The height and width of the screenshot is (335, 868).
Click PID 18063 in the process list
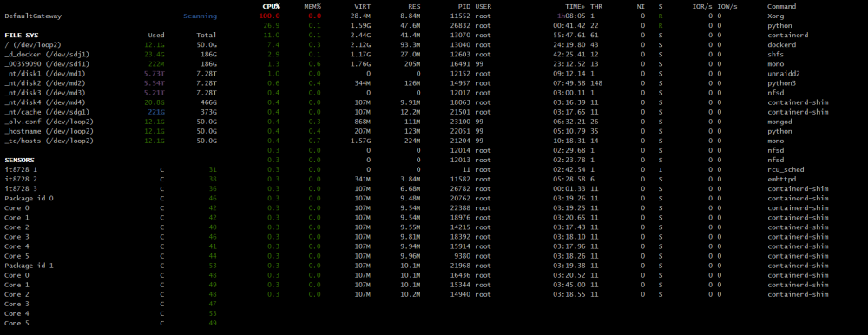tap(459, 102)
